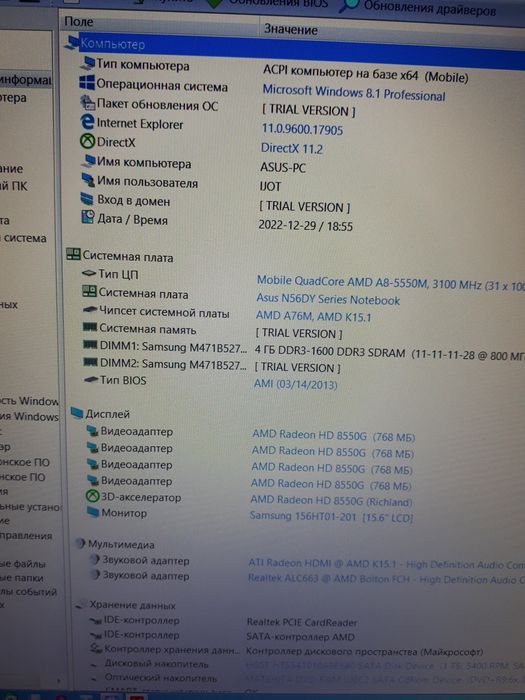The width and height of the screenshot is (525, 700).
Task: Click the DirectX Xbox-style icon
Action: 87,142
